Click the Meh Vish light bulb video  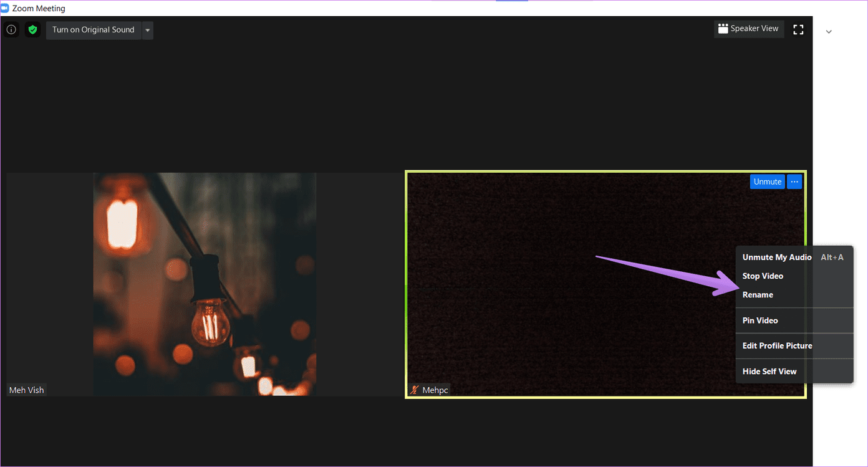point(205,284)
